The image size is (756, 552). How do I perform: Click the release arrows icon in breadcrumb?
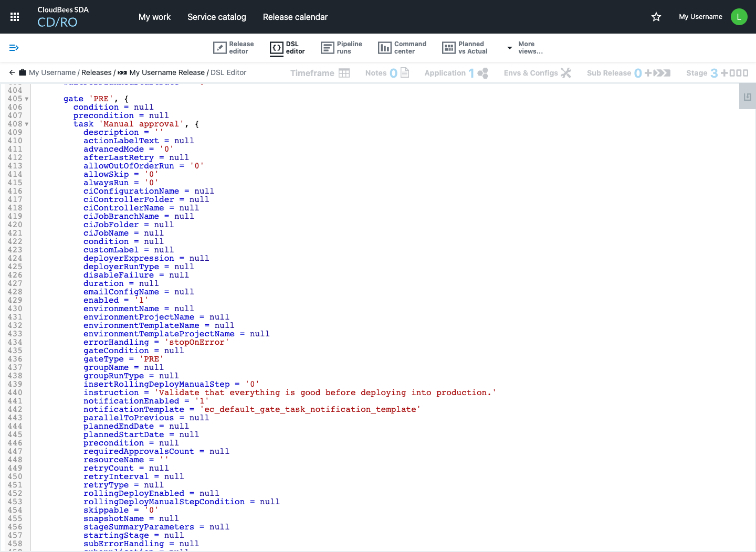point(122,72)
